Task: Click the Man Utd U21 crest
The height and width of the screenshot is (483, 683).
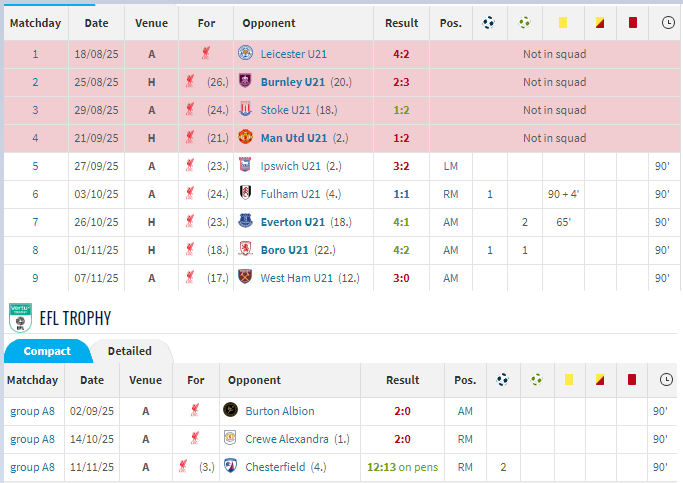Action: [246, 138]
